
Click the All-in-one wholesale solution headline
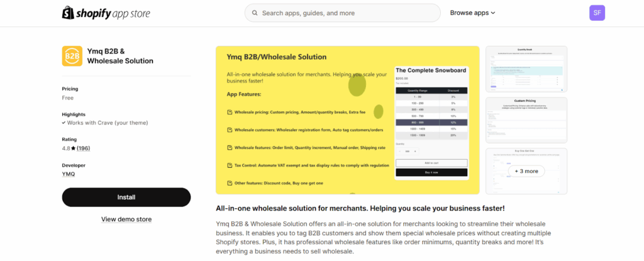(360, 208)
